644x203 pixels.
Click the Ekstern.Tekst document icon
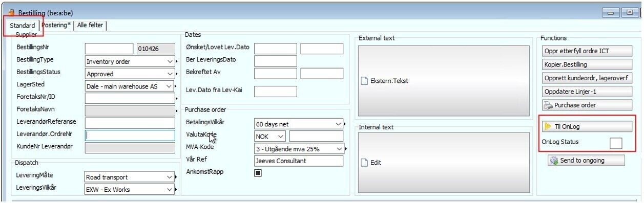365,81
